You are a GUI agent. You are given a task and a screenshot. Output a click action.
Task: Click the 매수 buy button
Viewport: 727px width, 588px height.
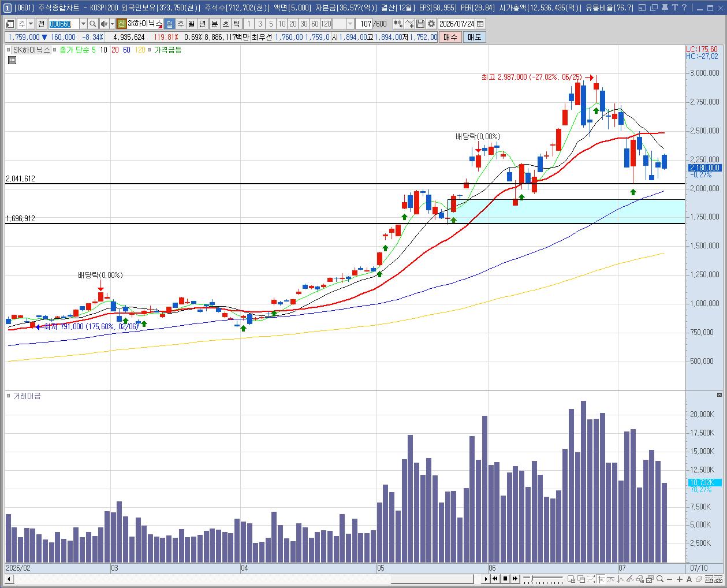[450, 37]
